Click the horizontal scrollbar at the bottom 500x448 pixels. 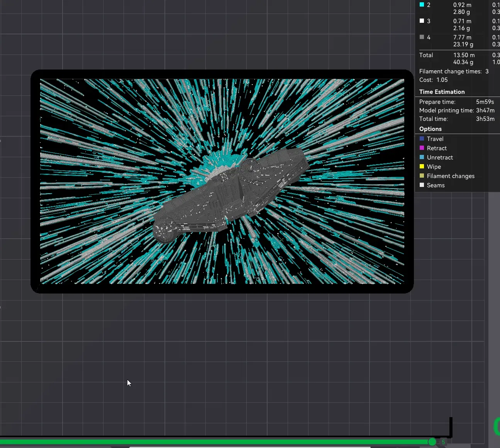(249, 447)
